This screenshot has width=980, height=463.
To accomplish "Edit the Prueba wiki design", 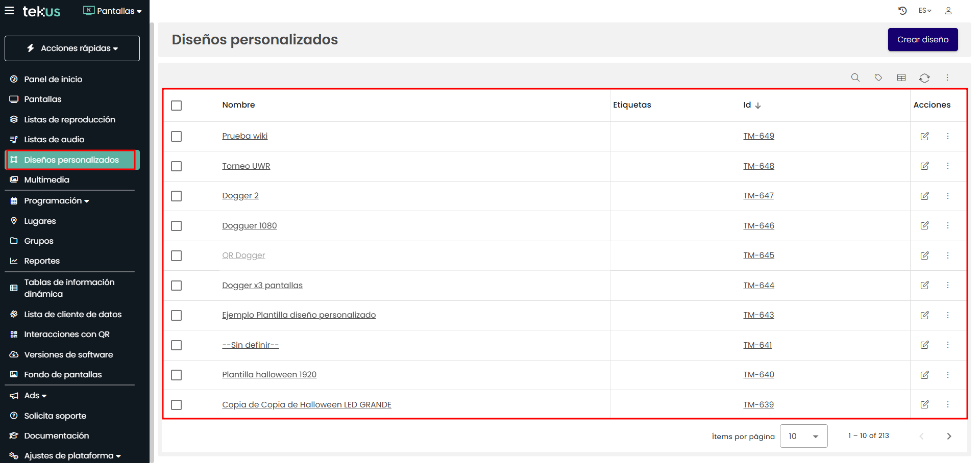I will tap(924, 136).
